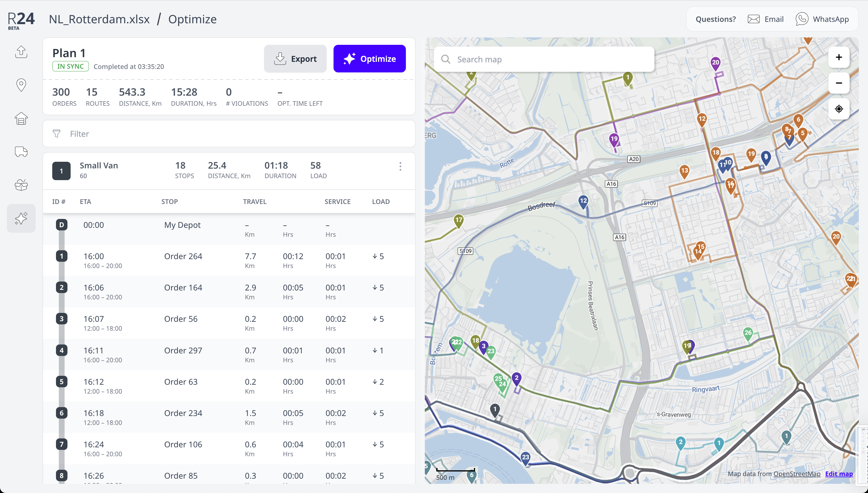Click stop number 7 badge for Order 106
This screenshot has width=868, height=493.
tap(61, 444)
